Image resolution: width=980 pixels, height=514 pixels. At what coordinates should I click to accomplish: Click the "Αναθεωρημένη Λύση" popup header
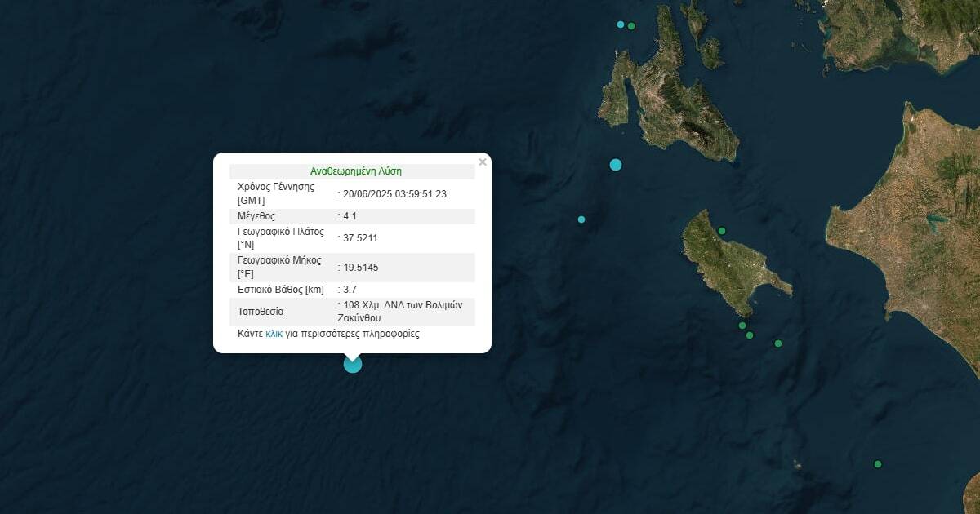click(355, 171)
